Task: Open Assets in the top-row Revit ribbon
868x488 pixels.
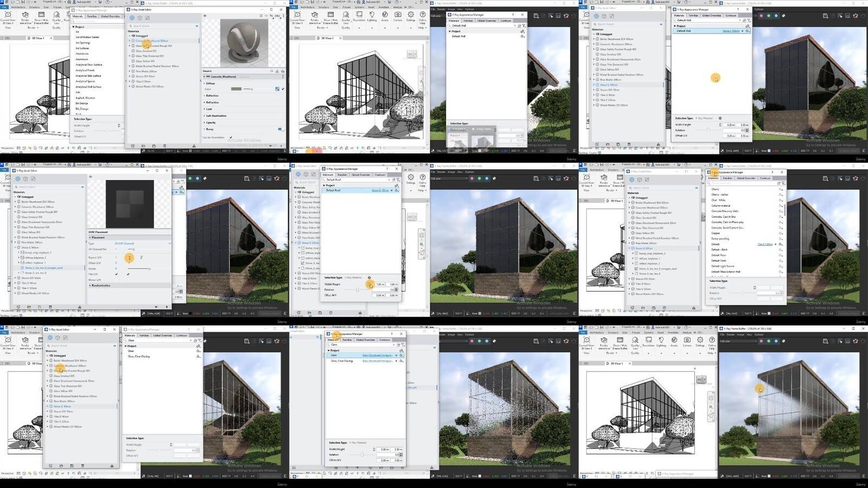Action: pos(385,16)
